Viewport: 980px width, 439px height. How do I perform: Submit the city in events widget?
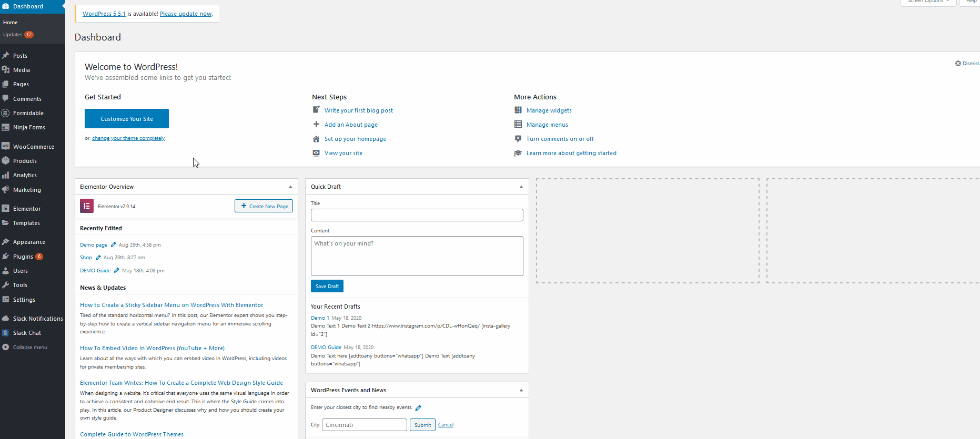pyautogui.click(x=422, y=425)
